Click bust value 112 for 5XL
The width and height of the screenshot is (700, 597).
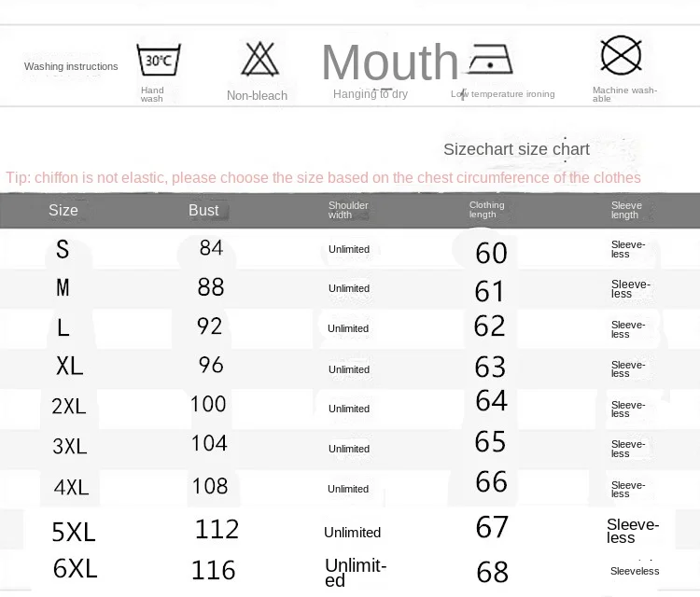pyautogui.click(x=217, y=529)
